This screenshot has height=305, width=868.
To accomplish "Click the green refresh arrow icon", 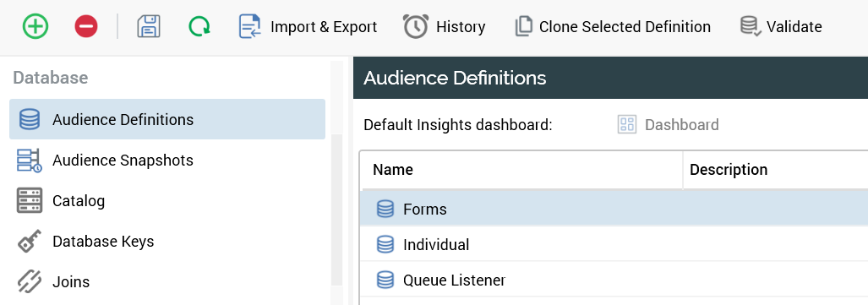I will click(199, 26).
